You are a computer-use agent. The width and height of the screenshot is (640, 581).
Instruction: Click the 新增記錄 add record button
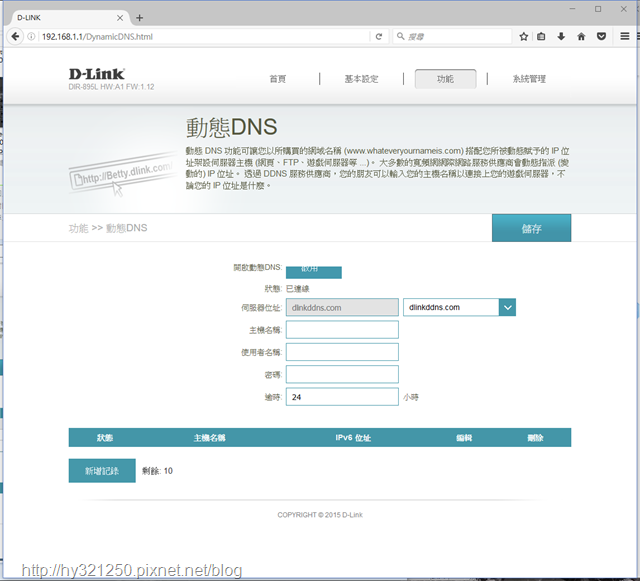(x=102, y=471)
